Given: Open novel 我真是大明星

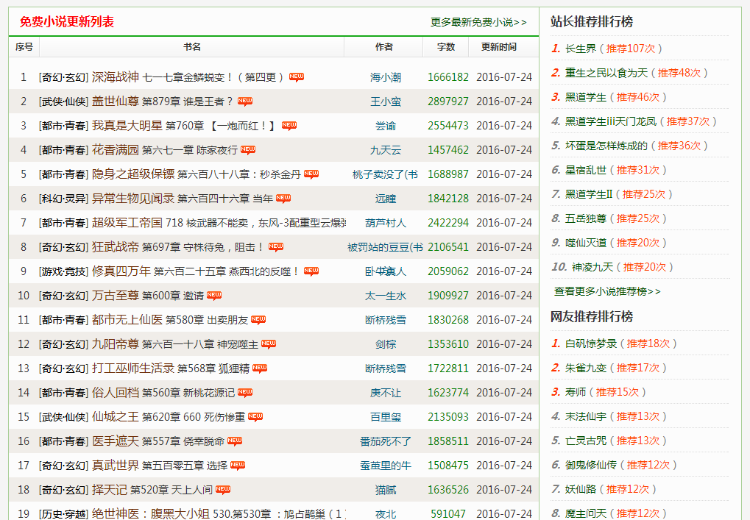Looking at the screenshot, I should tap(127, 126).
